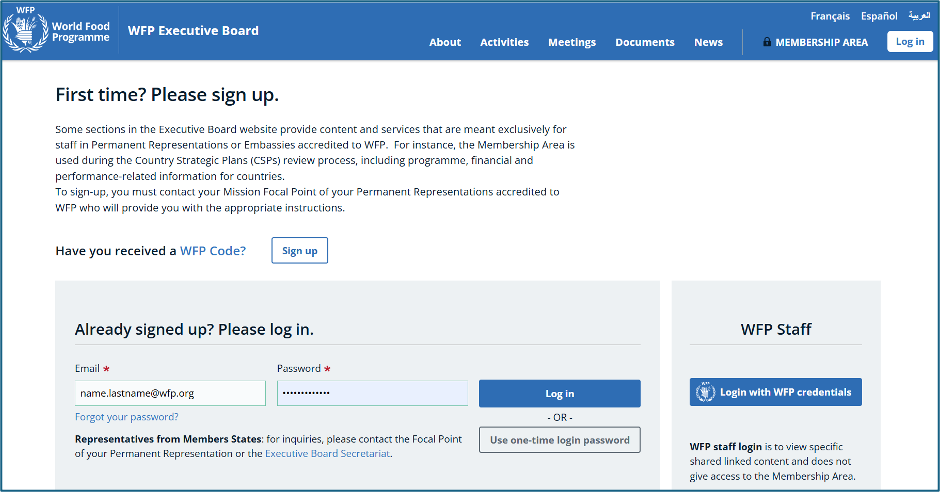Screen dimensions: 940x492
Task: Click the Log in button in the header
Action: (909, 41)
